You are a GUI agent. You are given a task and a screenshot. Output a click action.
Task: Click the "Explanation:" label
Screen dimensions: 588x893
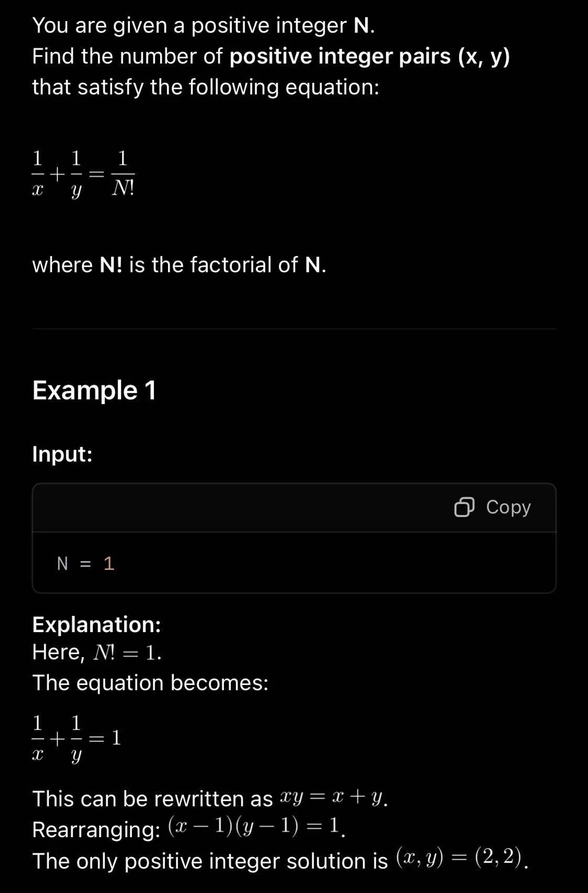(x=97, y=624)
